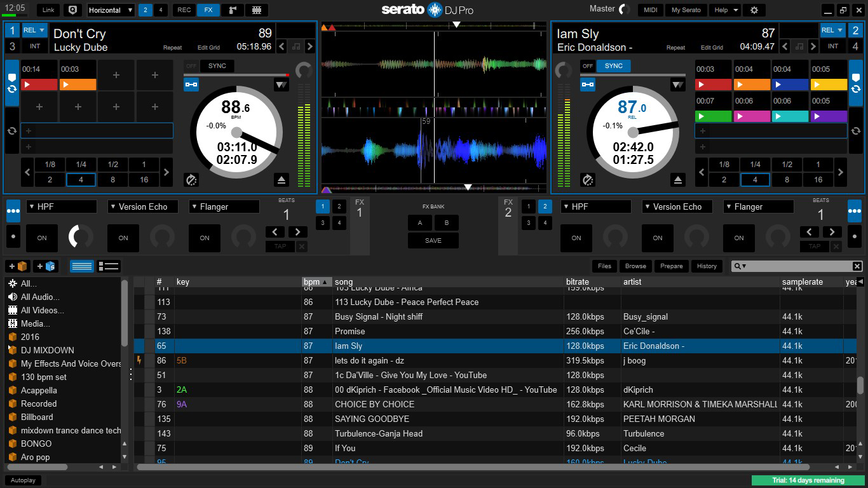The height and width of the screenshot is (488, 868).
Task: Toggle the FX panel
Action: pos(208,10)
